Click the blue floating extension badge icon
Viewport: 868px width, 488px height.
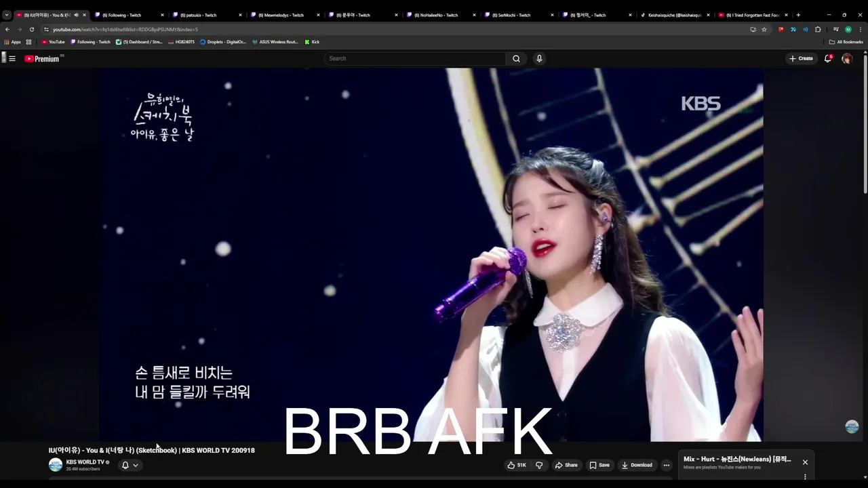point(852,426)
